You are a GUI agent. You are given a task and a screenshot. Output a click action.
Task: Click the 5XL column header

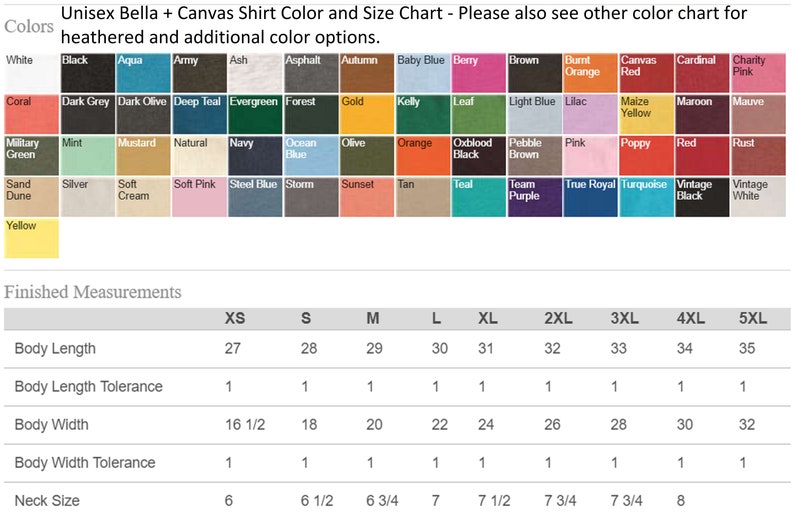coord(752,318)
